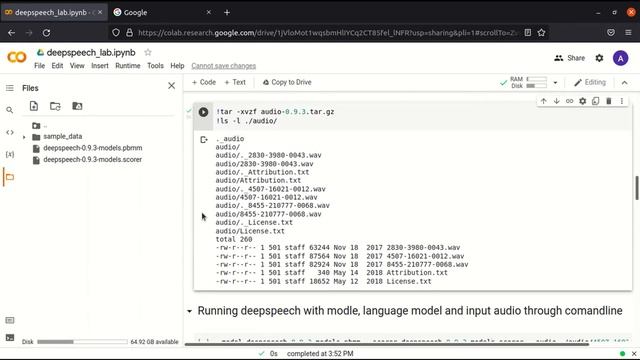Switch to the Google browser tab

click(x=161, y=12)
